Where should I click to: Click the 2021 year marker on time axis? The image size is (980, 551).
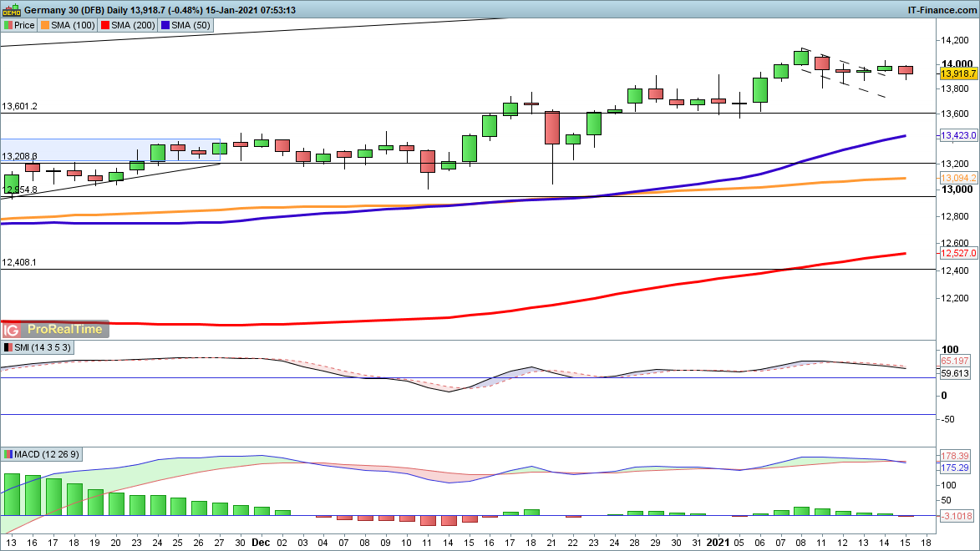[719, 541]
